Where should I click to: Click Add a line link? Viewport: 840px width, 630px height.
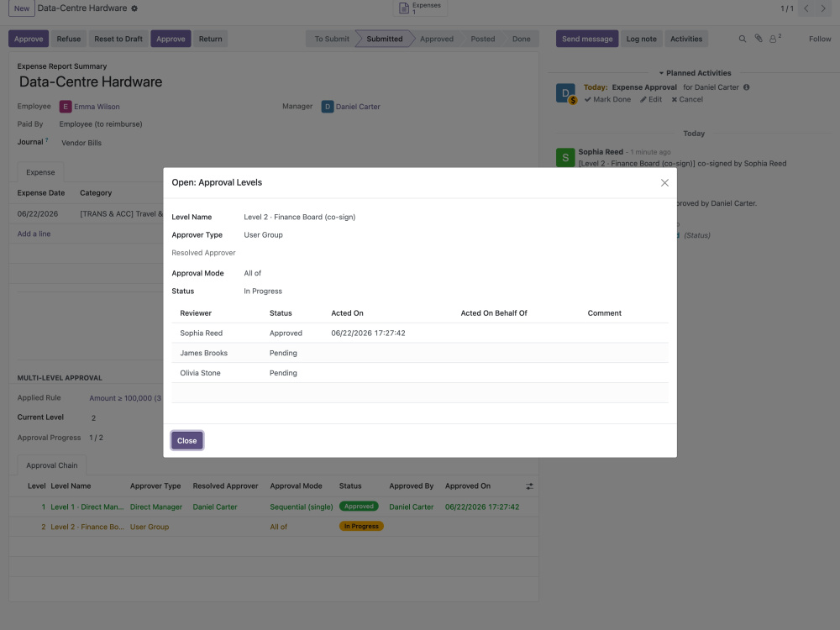coord(34,234)
